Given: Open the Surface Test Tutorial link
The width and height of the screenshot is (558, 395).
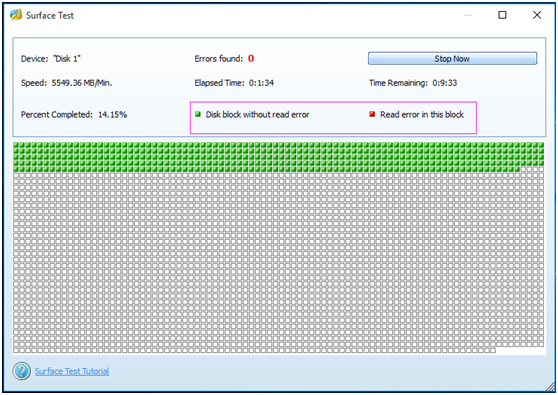Looking at the screenshot, I should tap(72, 371).
